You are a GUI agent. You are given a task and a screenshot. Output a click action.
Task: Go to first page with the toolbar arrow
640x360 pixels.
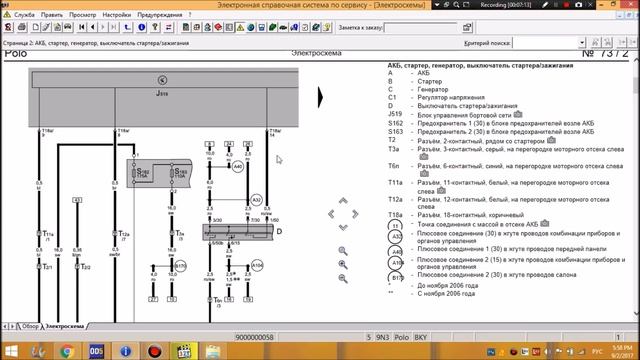[82, 27]
